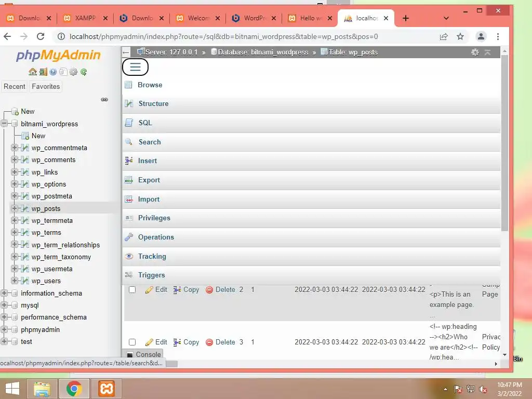Open File Explorer from the taskbar
Image resolution: width=532 pixels, height=399 pixels.
pos(42,389)
